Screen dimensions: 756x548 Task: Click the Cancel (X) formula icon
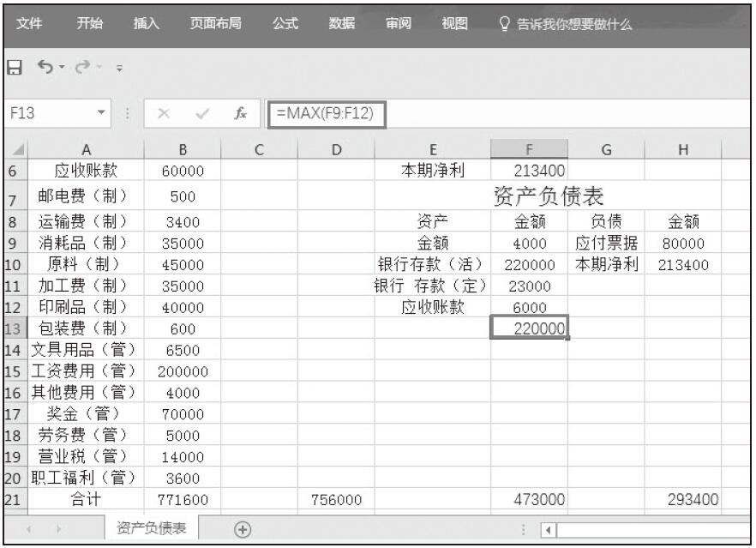click(166, 114)
